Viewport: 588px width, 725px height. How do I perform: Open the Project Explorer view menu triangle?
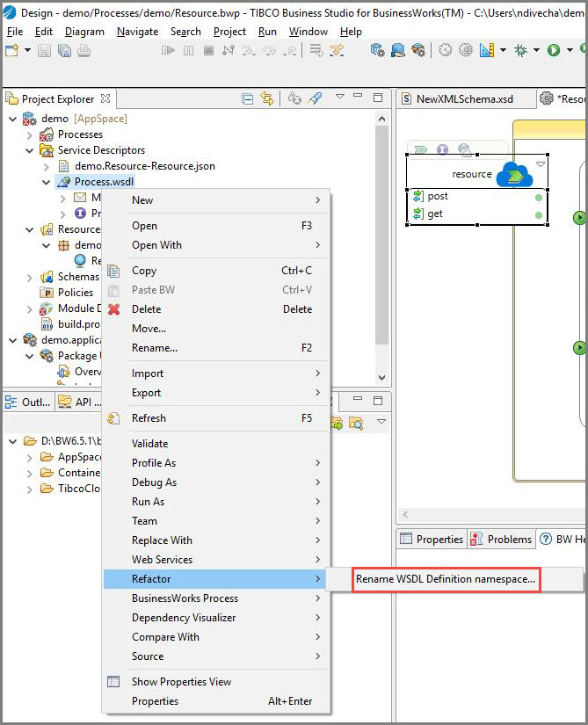(340, 96)
